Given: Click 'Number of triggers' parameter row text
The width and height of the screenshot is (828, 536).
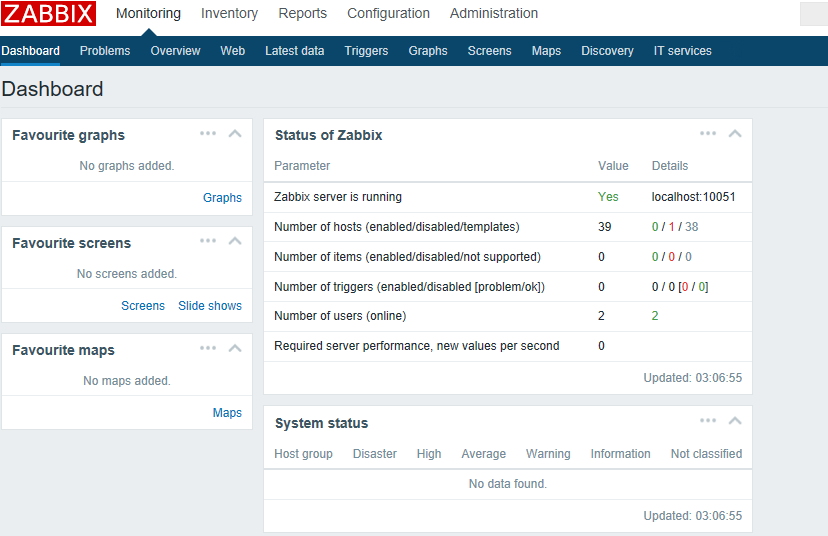Looking at the screenshot, I should [x=409, y=287].
